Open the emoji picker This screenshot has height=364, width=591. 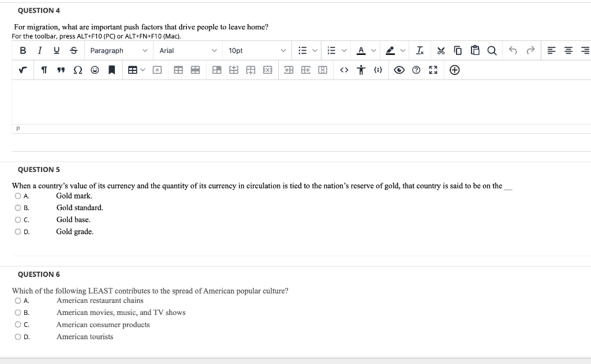coord(95,70)
